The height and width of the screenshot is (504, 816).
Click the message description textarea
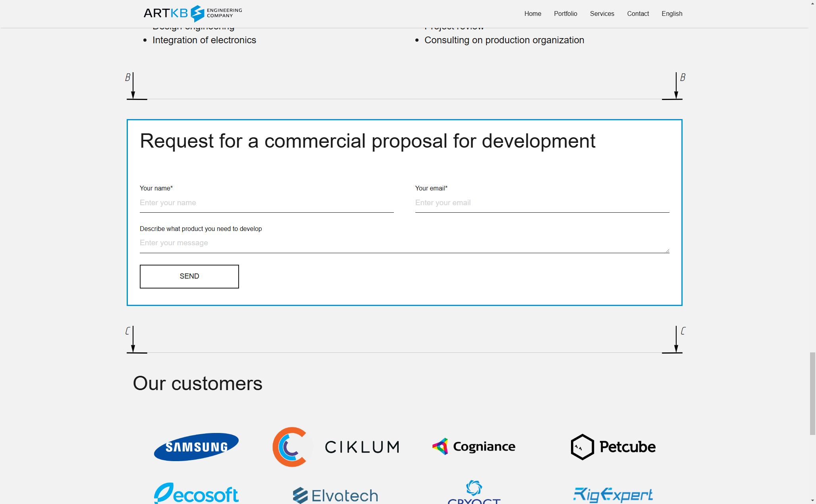click(404, 243)
